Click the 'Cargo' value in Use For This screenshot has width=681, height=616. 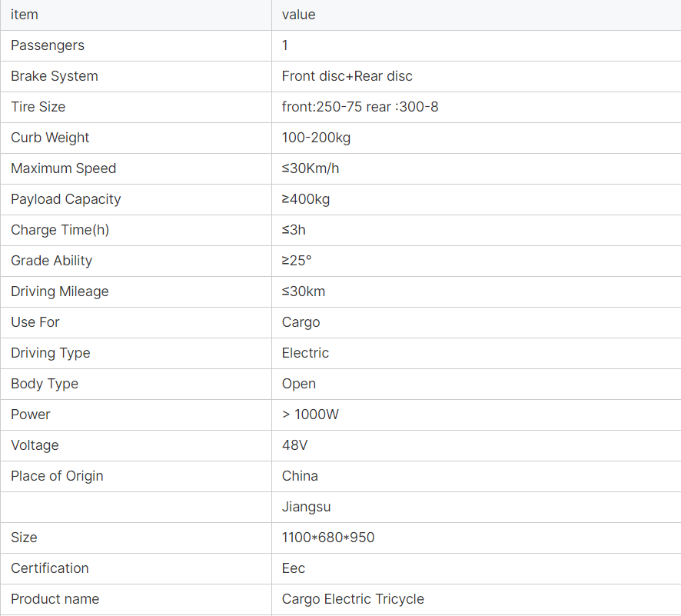pos(301,322)
